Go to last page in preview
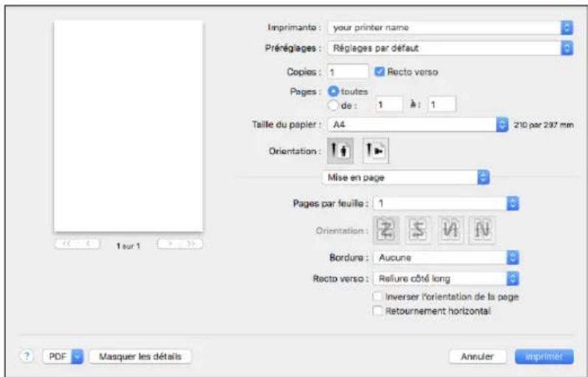The height and width of the screenshot is (377, 588). click(x=192, y=244)
